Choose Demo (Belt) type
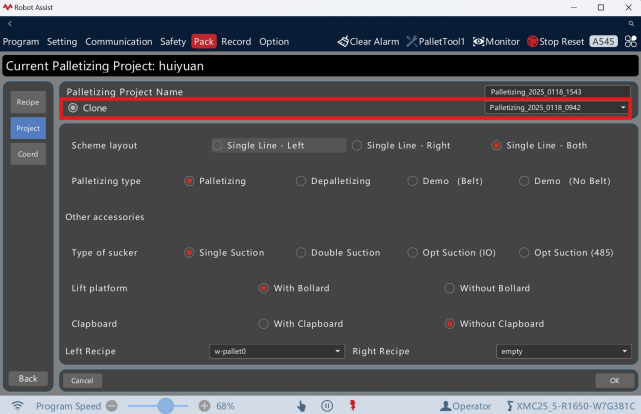The image size is (641, 414). click(x=412, y=181)
